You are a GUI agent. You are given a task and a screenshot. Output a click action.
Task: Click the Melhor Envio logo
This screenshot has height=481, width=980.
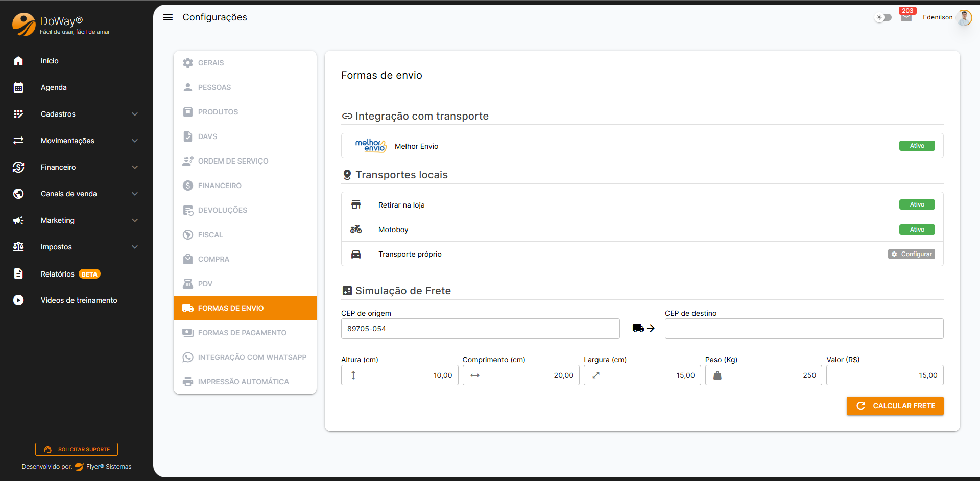[x=370, y=146]
